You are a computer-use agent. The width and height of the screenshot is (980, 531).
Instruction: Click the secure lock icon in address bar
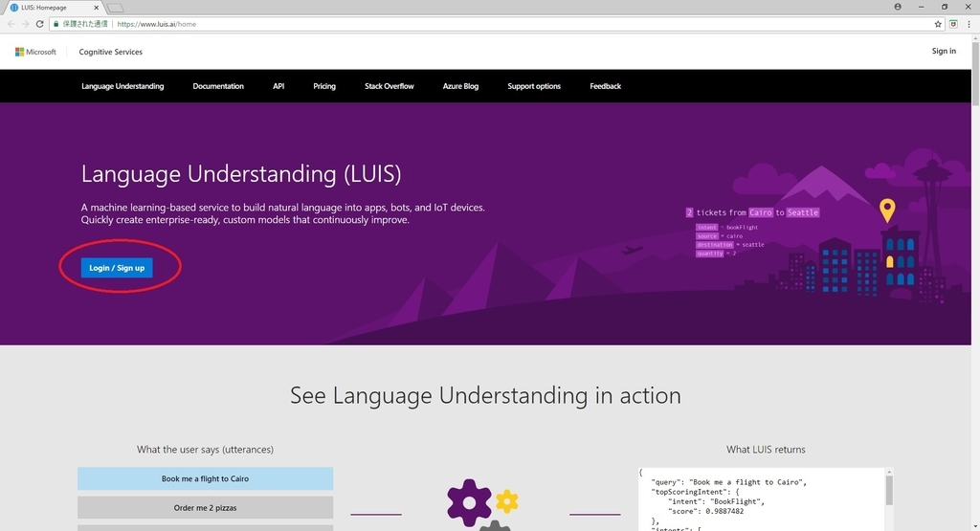coord(56,24)
